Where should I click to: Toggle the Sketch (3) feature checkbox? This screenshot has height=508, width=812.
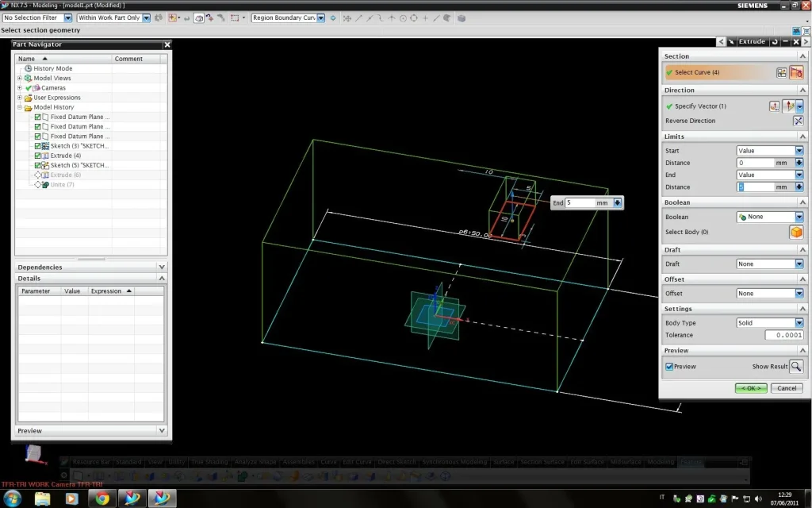point(38,146)
